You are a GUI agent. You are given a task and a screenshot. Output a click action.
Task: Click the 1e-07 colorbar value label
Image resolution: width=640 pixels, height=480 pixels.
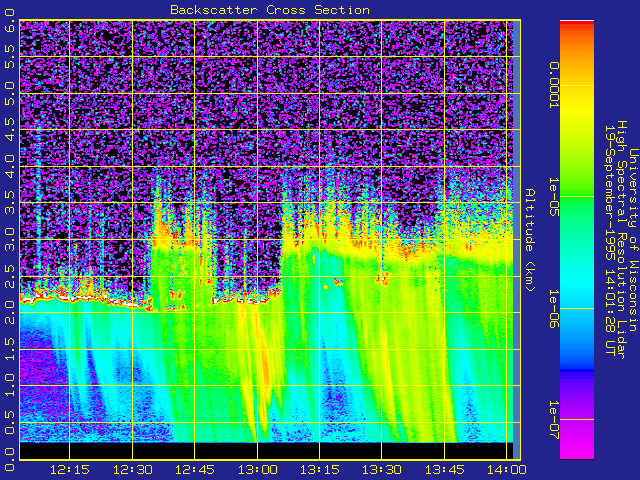(x=553, y=420)
